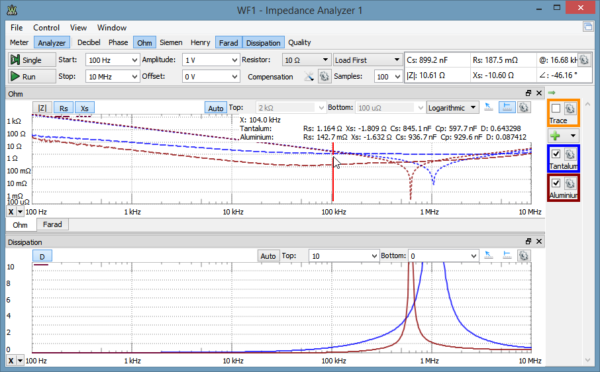Open Trace channel settings gear
This screenshot has height=372, width=600.
[570, 109]
